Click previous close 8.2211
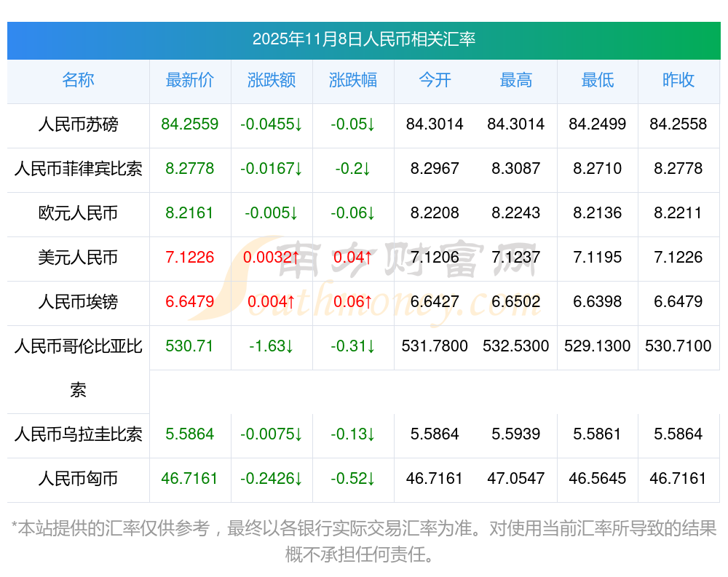The width and height of the screenshot is (728, 577). [x=678, y=212]
